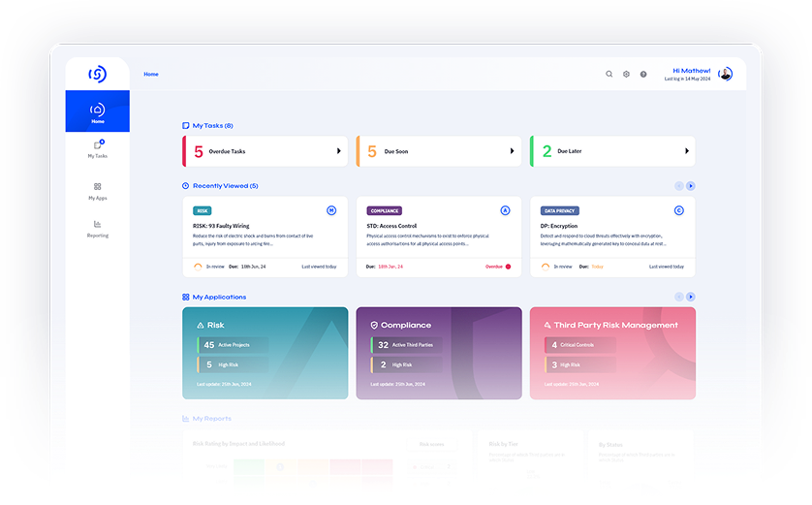
Task: Expand the Overdue Tasks card arrow
Action: [x=339, y=151]
